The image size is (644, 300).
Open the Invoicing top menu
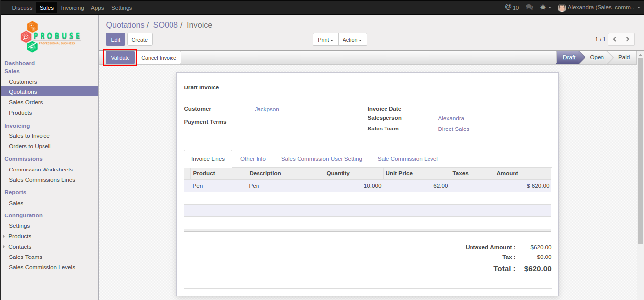tap(72, 8)
